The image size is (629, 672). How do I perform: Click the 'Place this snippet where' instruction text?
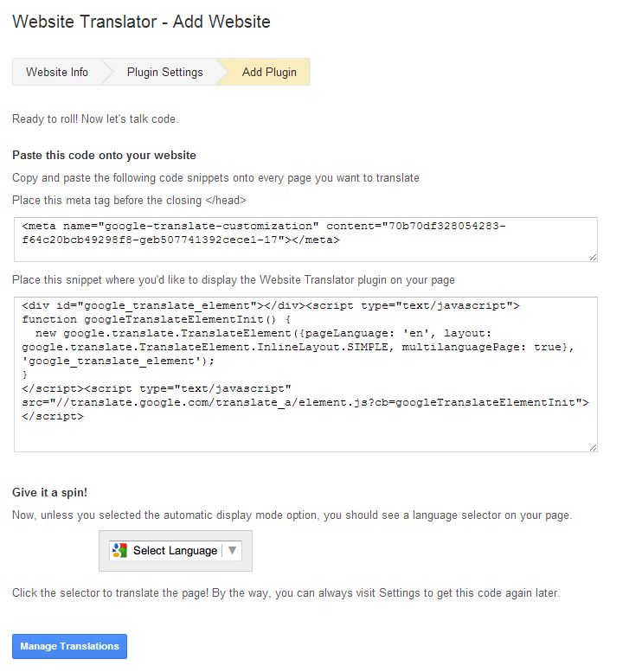pyautogui.click(x=234, y=280)
